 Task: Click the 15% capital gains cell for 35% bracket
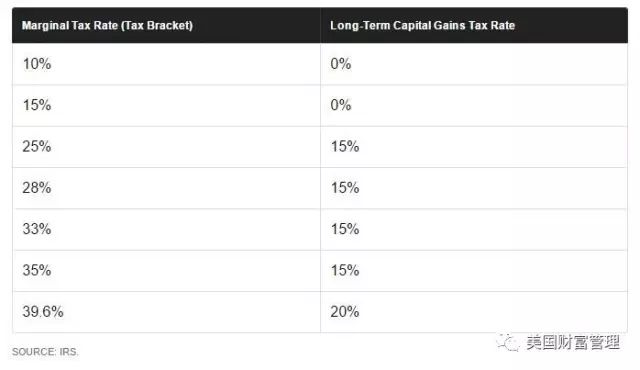(474, 271)
